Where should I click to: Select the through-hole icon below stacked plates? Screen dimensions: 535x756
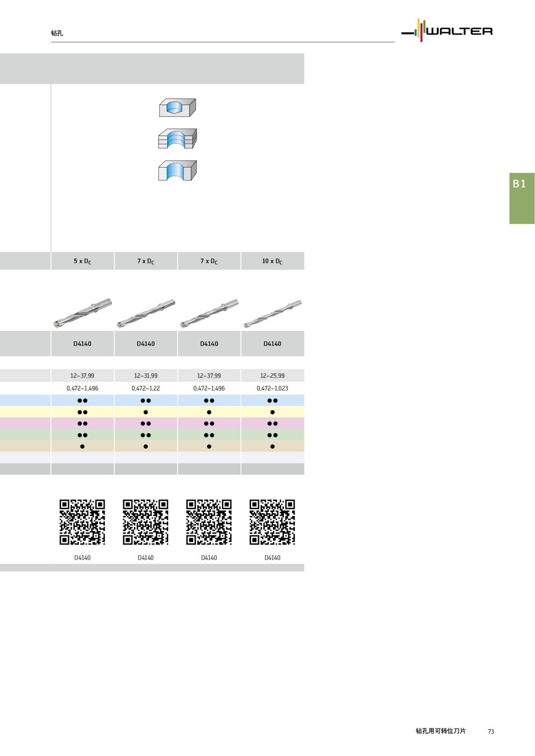click(x=177, y=171)
